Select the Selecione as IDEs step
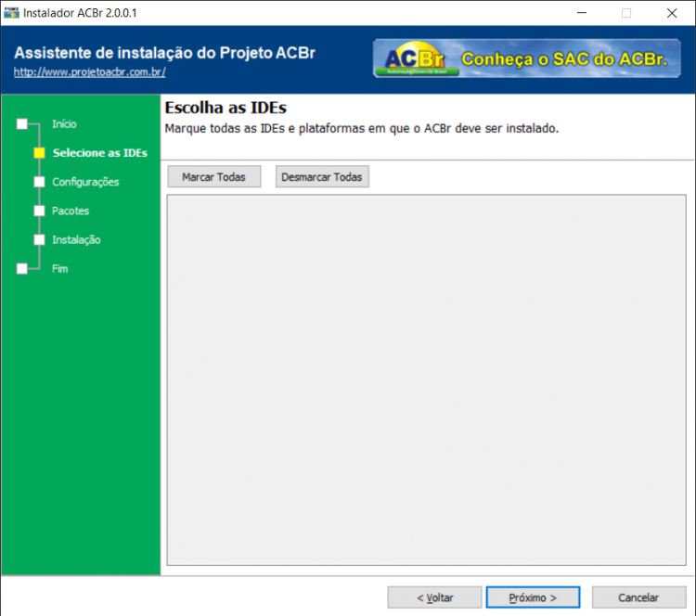This screenshot has width=696, height=616. point(100,153)
